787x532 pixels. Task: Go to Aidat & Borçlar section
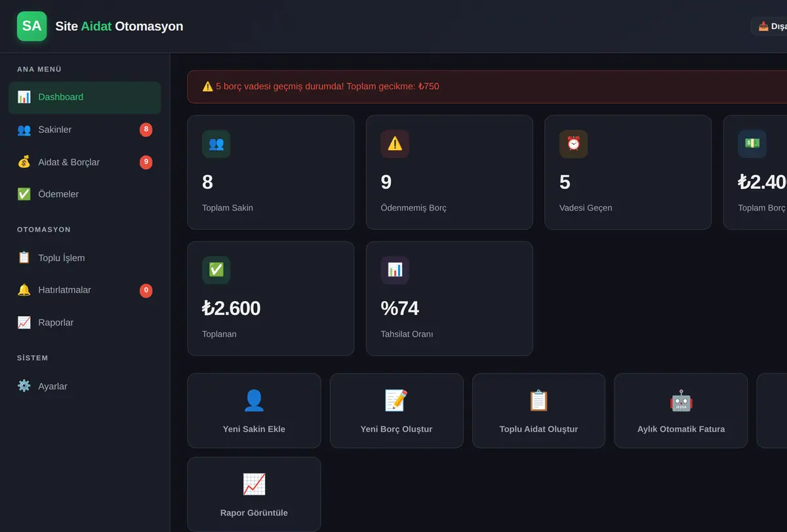pyautogui.click(x=85, y=162)
